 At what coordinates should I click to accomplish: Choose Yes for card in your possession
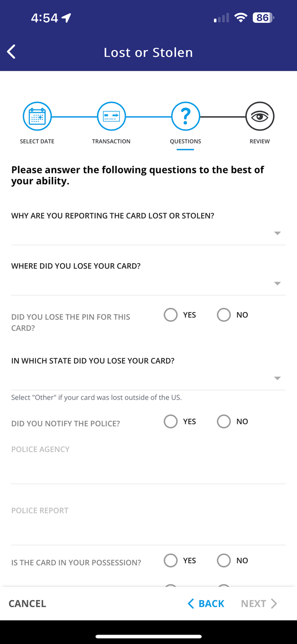coord(170,560)
